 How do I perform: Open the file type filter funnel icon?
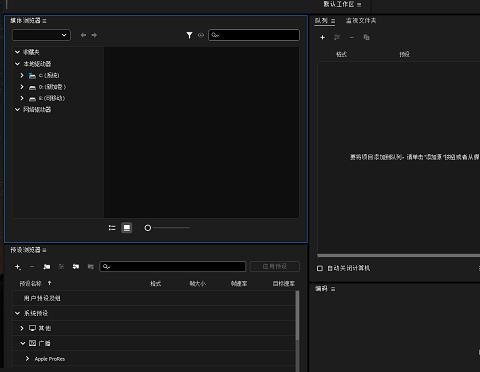coord(189,35)
